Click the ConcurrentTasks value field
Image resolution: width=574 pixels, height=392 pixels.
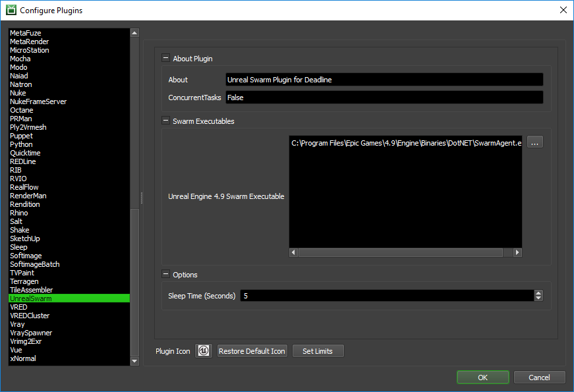click(384, 98)
